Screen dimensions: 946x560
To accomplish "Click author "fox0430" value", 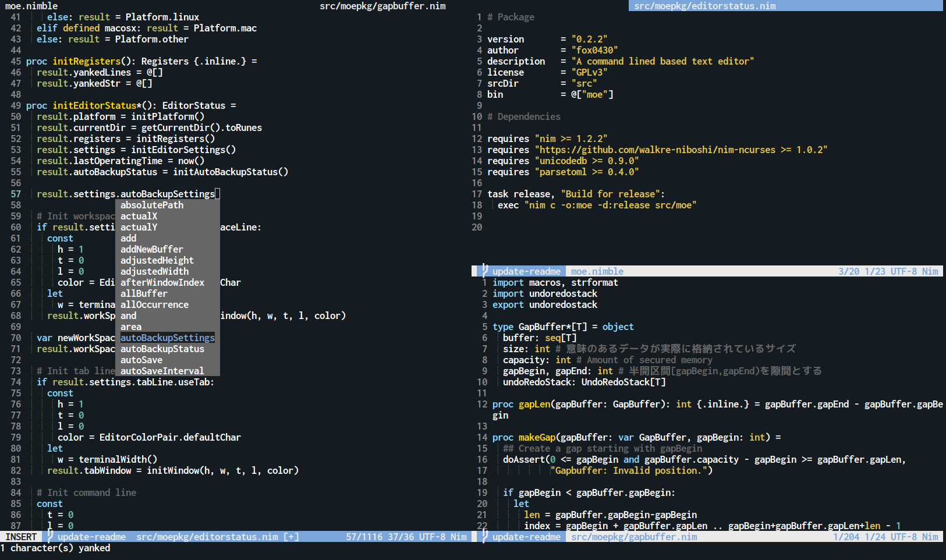I will pyautogui.click(x=594, y=50).
